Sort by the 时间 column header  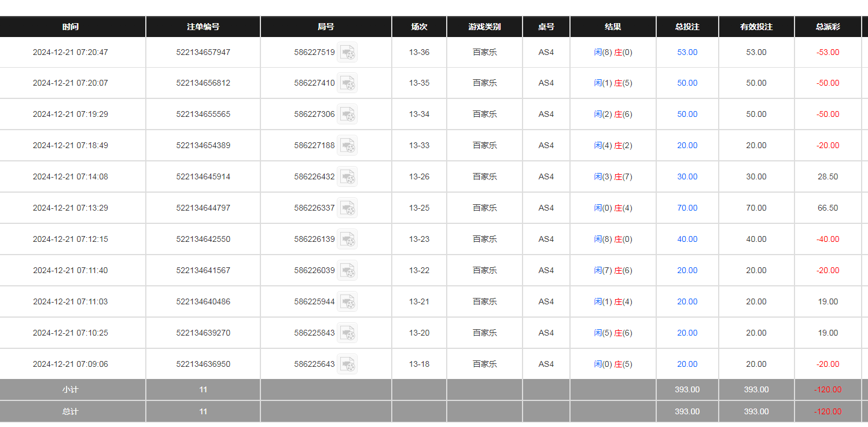[x=71, y=27]
